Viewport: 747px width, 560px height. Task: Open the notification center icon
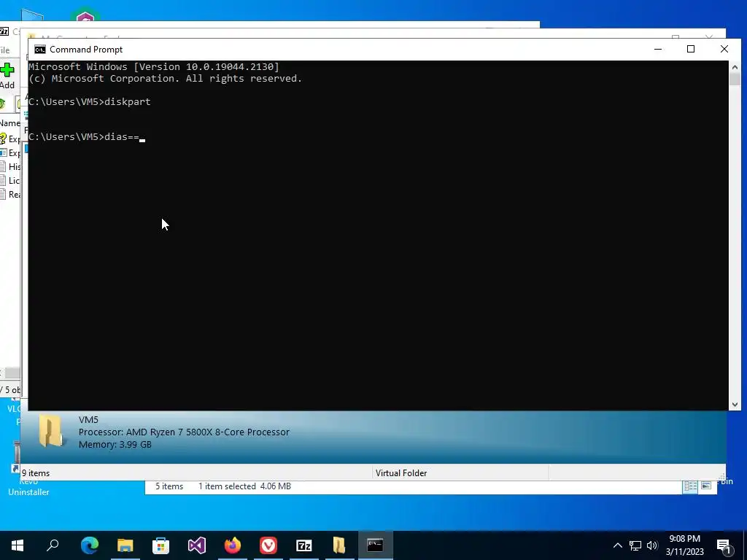[x=724, y=546]
